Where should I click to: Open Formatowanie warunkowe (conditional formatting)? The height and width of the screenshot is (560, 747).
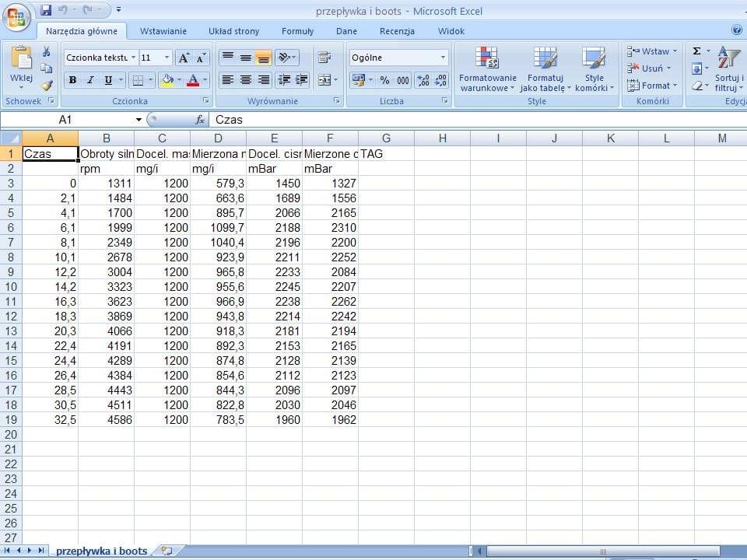488,69
